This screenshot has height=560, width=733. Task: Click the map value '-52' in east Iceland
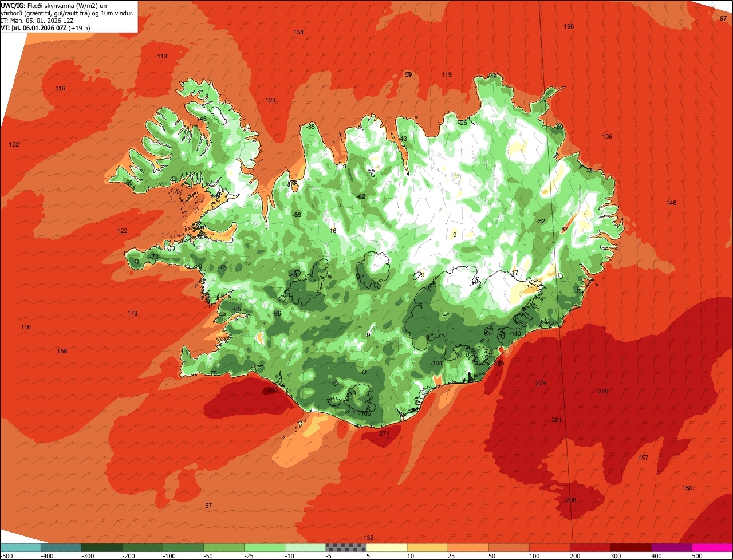tap(541, 221)
